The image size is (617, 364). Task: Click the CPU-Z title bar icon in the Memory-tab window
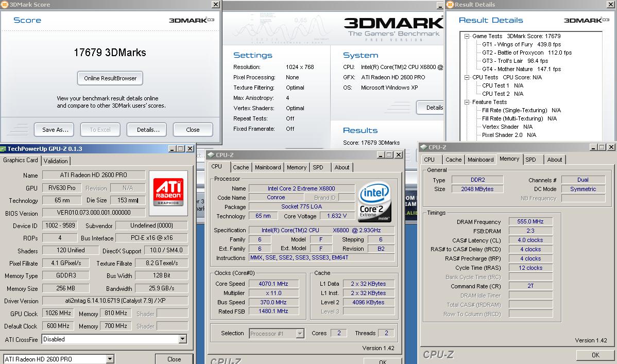tap(424, 147)
